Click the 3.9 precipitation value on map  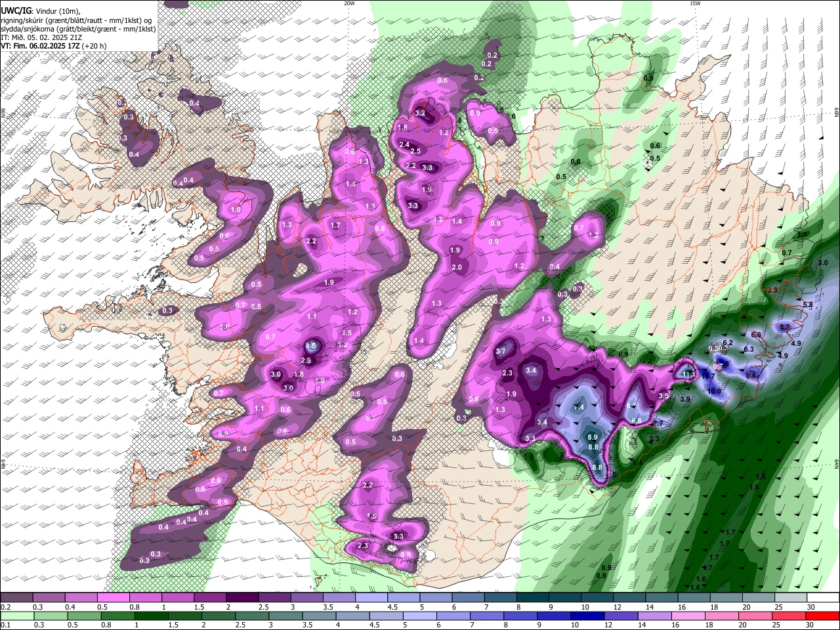pos(685,399)
